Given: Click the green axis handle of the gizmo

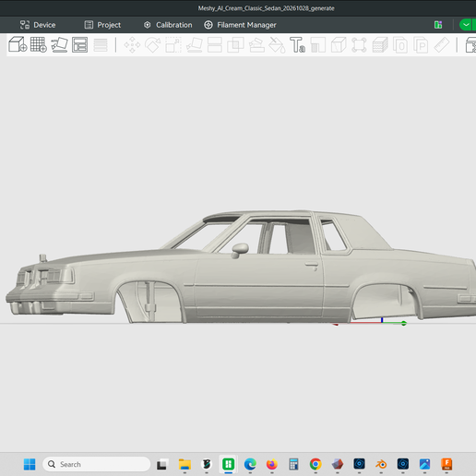Looking at the screenshot, I should tap(404, 323).
